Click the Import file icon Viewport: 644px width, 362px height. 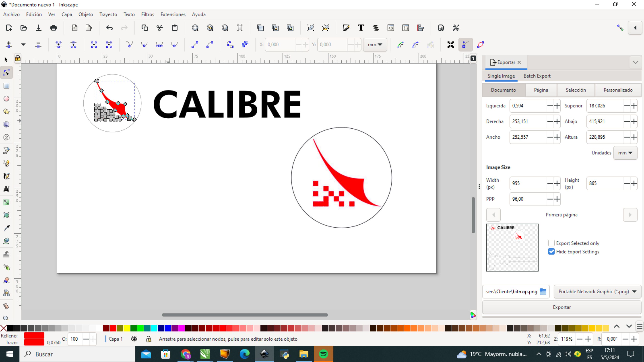coord(74,28)
